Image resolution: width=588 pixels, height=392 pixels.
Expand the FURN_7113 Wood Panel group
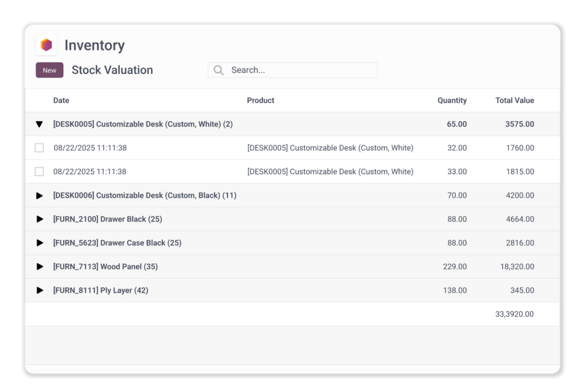(x=39, y=267)
